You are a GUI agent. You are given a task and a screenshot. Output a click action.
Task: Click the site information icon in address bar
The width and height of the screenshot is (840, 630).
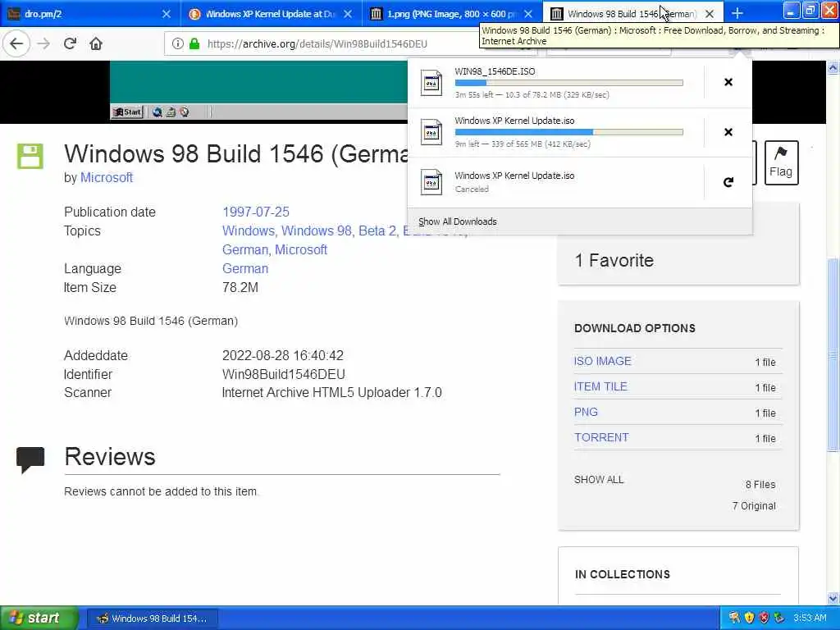(x=177, y=43)
